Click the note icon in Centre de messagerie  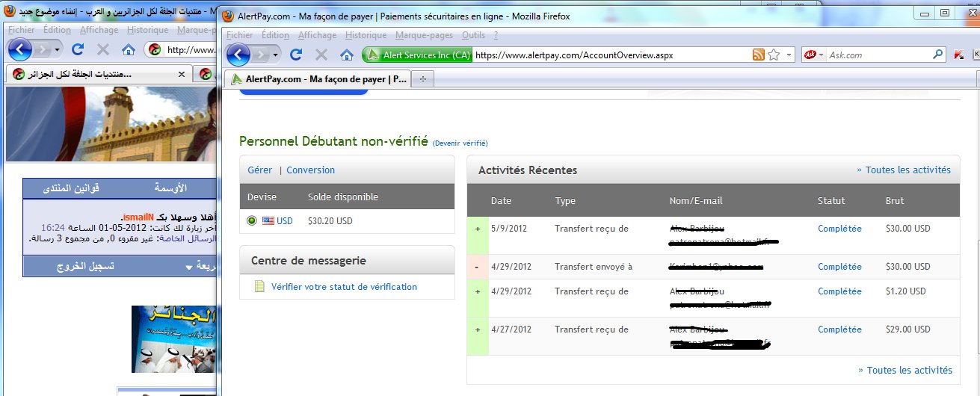259,286
